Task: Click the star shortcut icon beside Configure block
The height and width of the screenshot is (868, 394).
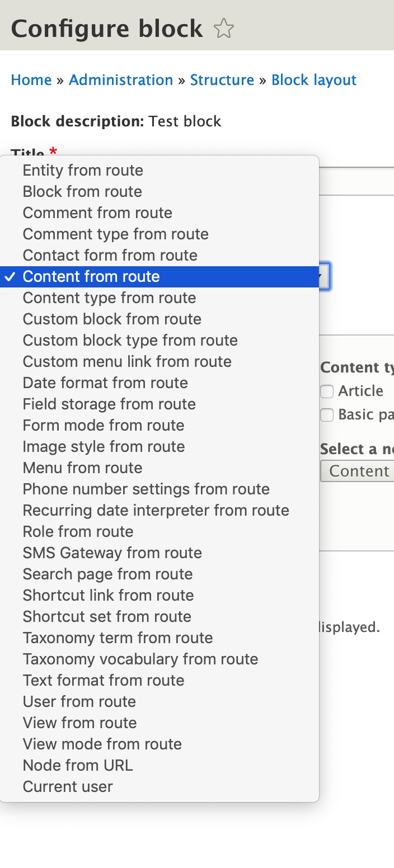Action: click(224, 29)
